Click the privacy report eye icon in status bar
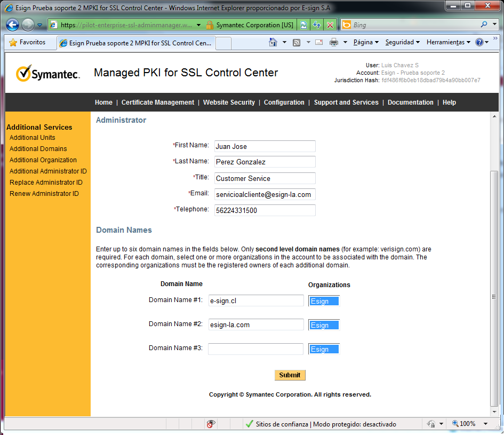This screenshot has width=504, height=435. [211, 424]
